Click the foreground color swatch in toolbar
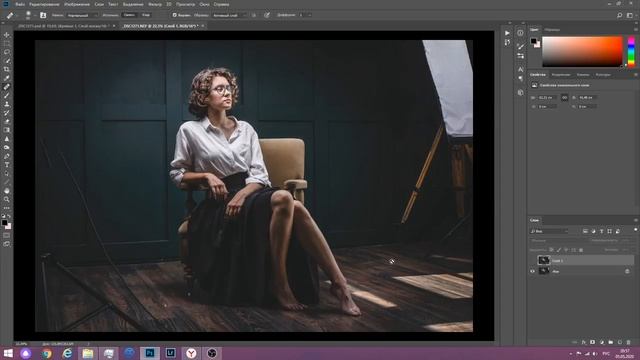The image size is (640, 360). tap(4, 222)
